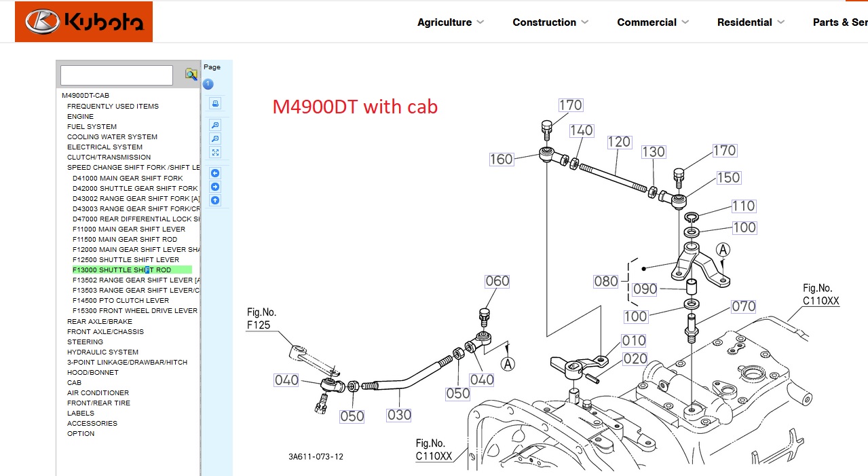
Task: Open HYDRAULIC SYSTEM category
Action: [102, 352]
